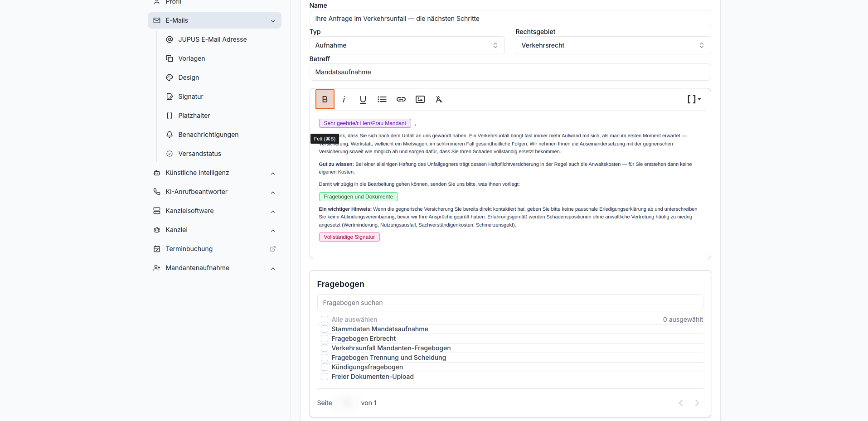Click the envelope icon beside E-Mails

[x=157, y=20]
